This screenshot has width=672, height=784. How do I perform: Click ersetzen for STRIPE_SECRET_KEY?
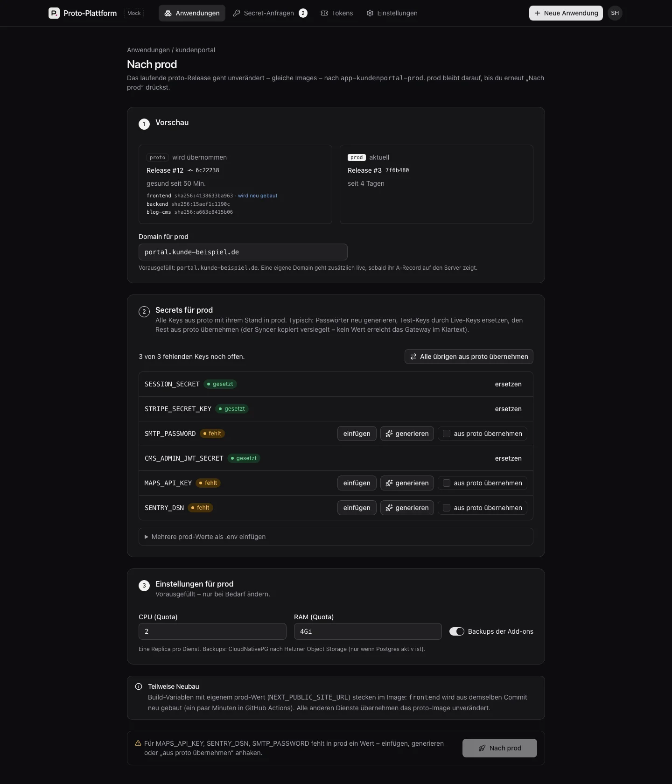click(508, 409)
